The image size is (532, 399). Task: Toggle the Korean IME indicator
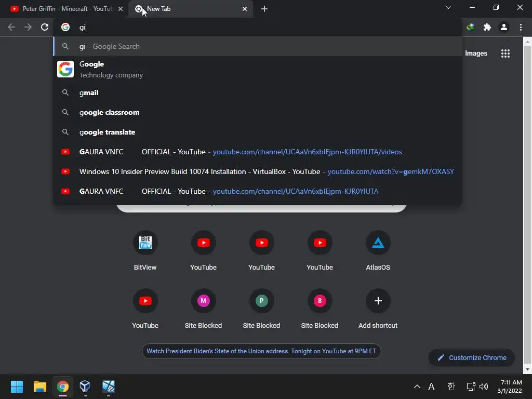click(x=451, y=387)
